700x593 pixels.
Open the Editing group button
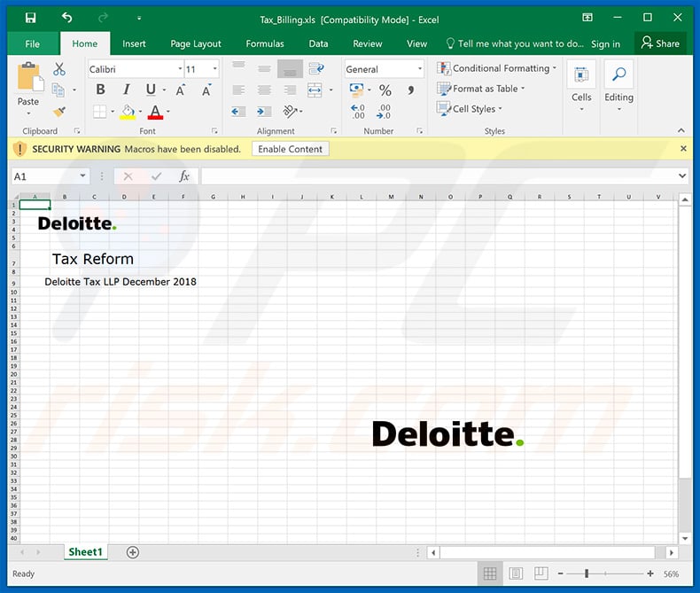[618, 86]
